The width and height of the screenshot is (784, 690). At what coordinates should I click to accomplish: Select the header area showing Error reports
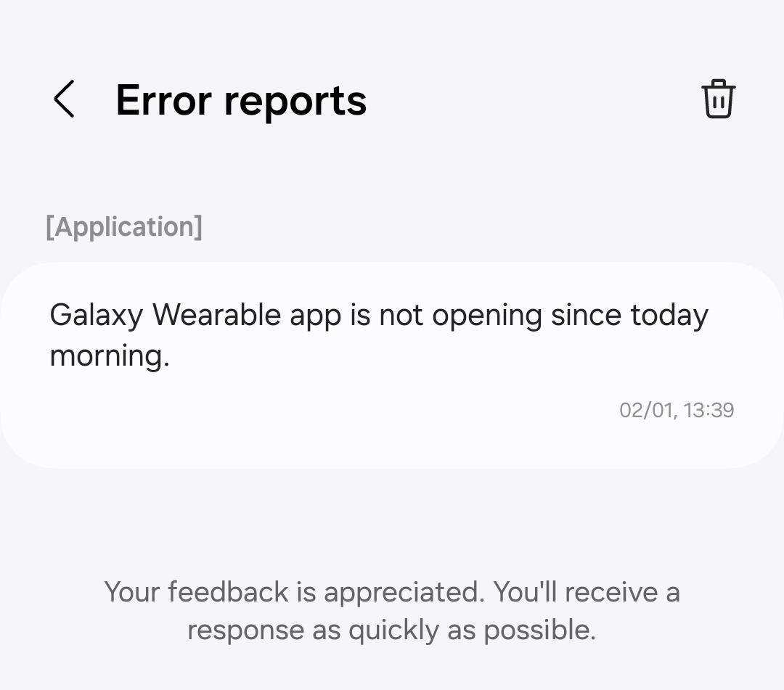coord(240,99)
